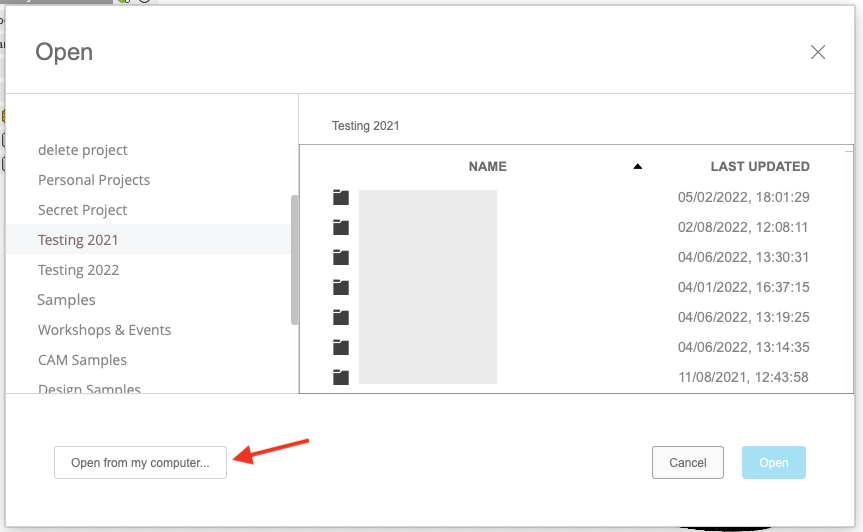The width and height of the screenshot is (863, 532).
Task: Close the Open dialog with X
Action: click(x=818, y=53)
